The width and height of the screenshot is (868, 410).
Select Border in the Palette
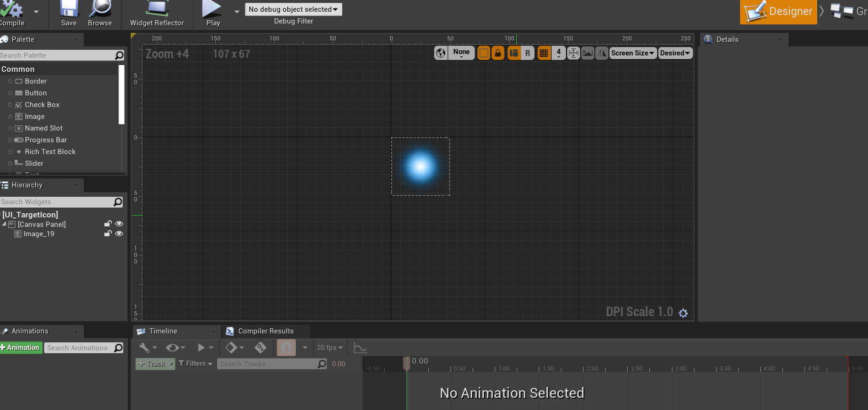tap(36, 81)
